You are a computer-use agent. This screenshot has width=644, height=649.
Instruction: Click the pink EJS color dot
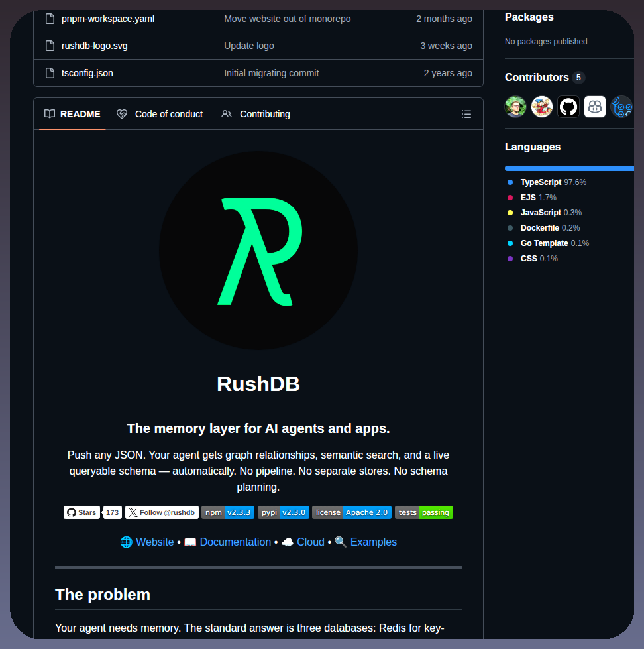510,198
